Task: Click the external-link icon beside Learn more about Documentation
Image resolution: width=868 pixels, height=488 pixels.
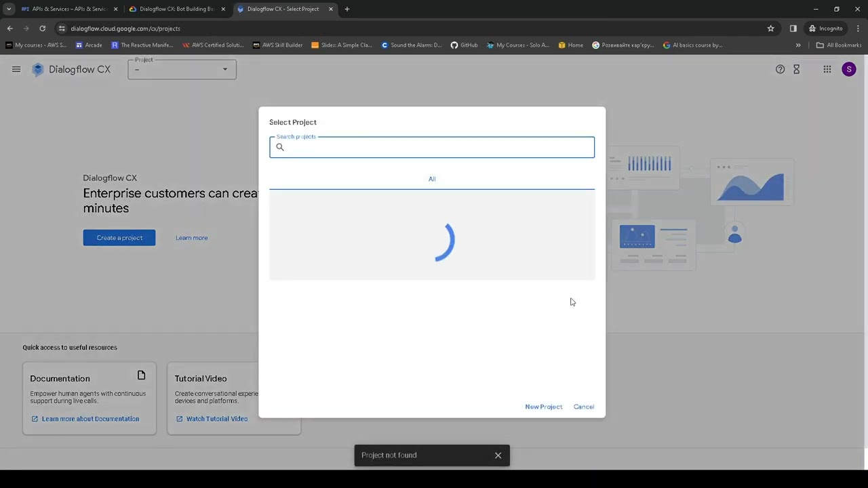Action: tap(35, 419)
